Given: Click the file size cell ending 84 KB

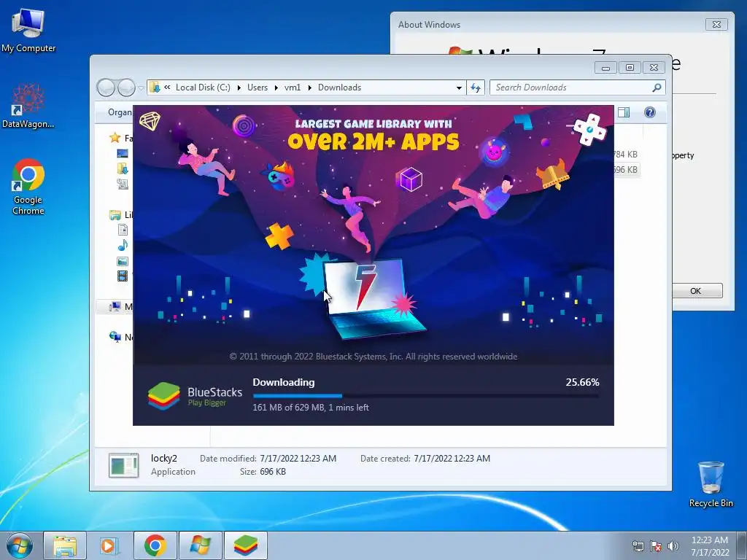Looking at the screenshot, I should pyautogui.click(x=625, y=155).
